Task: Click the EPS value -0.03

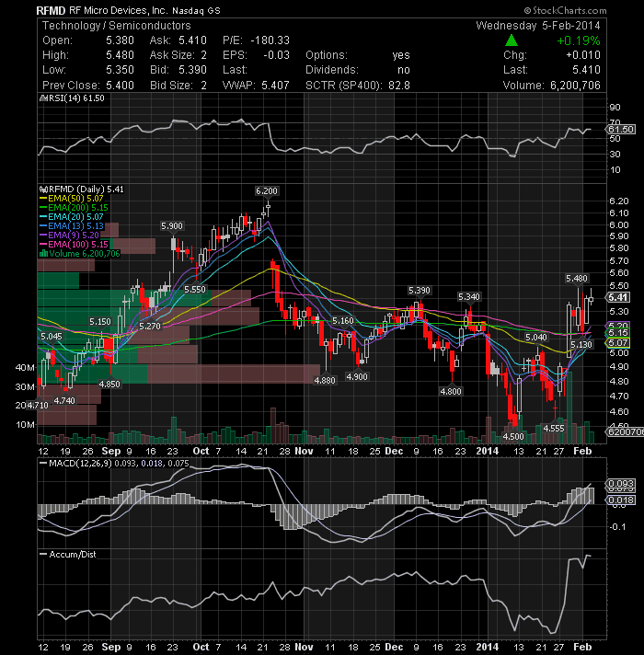Action: (x=276, y=55)
